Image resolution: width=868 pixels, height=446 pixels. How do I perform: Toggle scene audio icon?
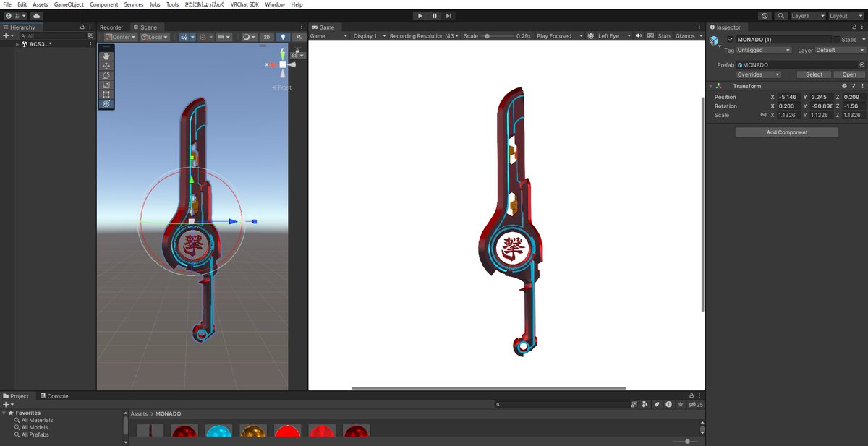299,37
